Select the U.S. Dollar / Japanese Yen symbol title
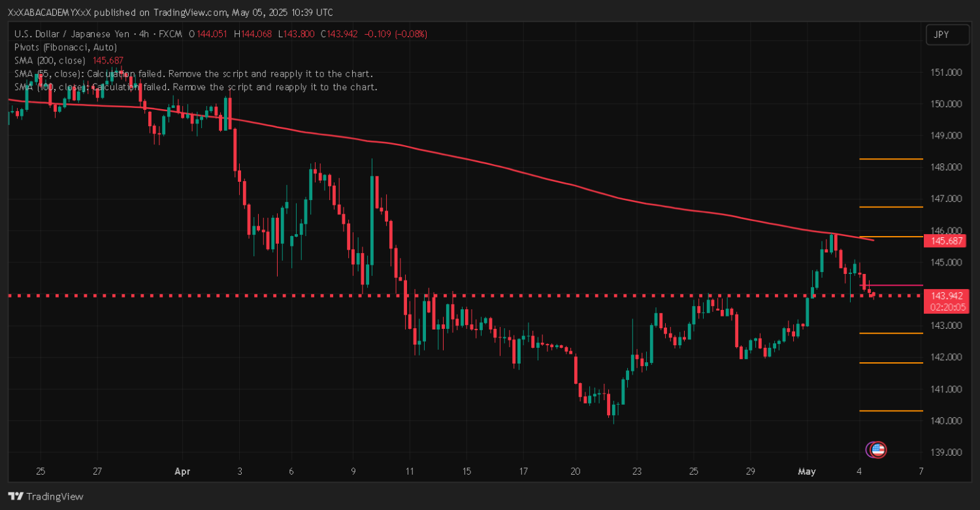This screenshot has width=980, height=510. tap(71, 34)
